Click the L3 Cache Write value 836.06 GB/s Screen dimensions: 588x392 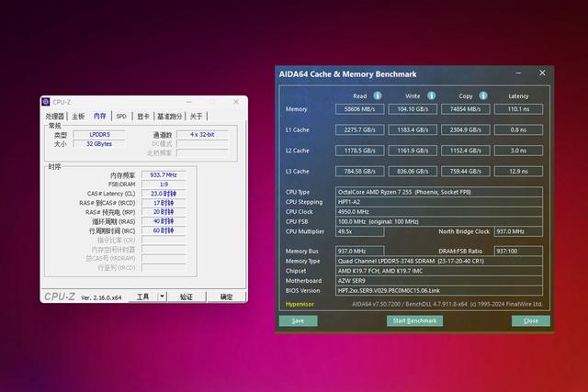click(413, 172)
